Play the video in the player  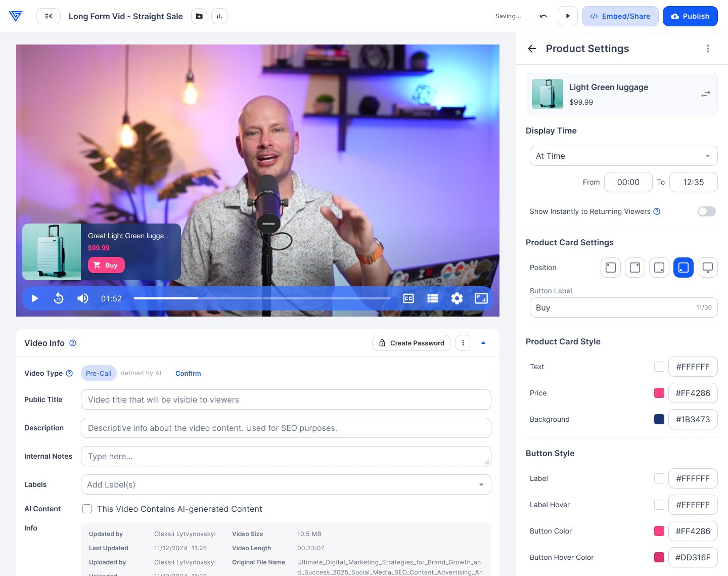coord(35,298)
